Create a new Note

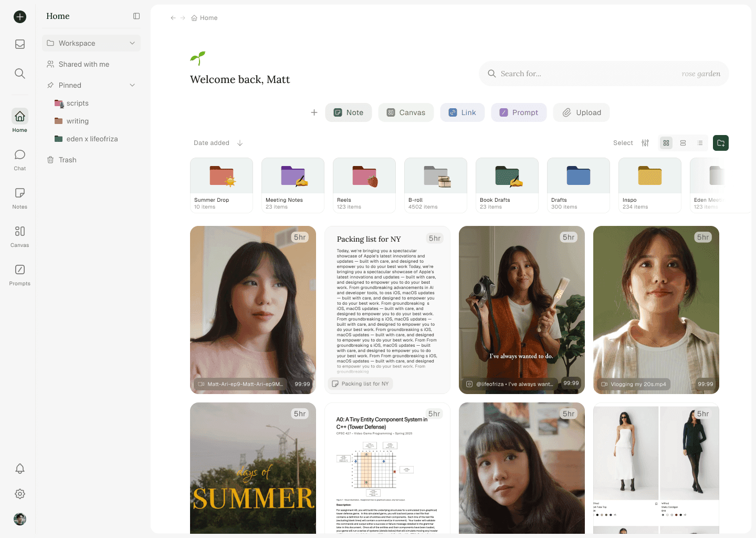click(349, 112)
